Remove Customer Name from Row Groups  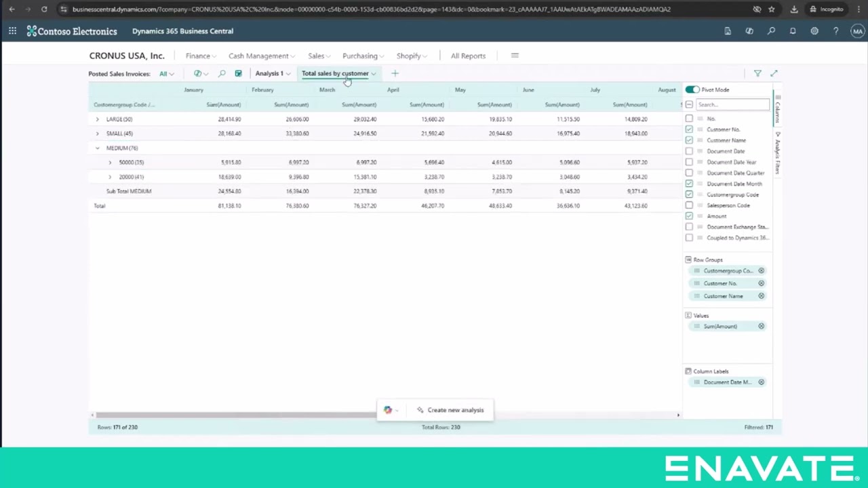point(761,296)
